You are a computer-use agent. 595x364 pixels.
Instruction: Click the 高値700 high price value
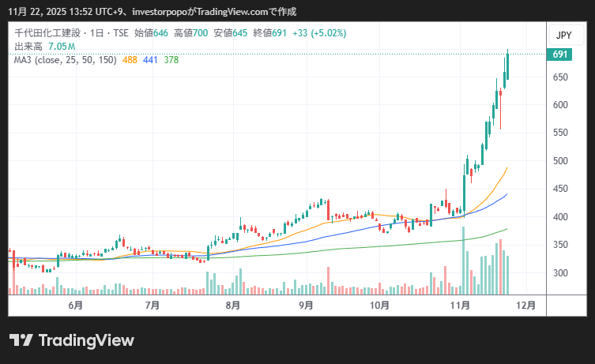point(191,33)
